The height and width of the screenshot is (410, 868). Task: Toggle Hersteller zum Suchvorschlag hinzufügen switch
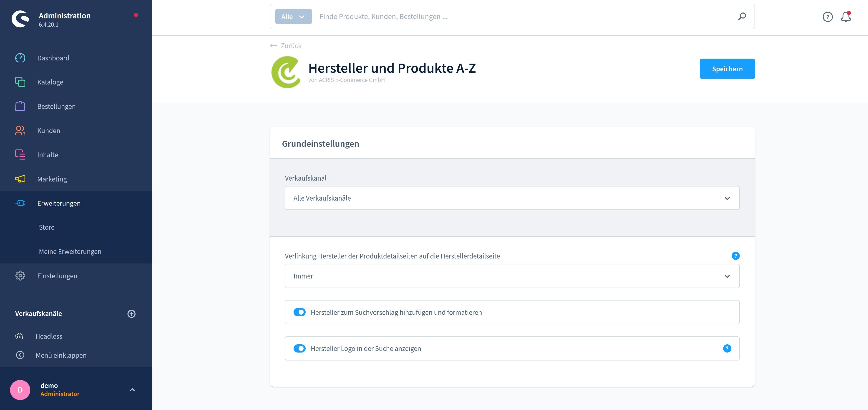coord(299,312)
